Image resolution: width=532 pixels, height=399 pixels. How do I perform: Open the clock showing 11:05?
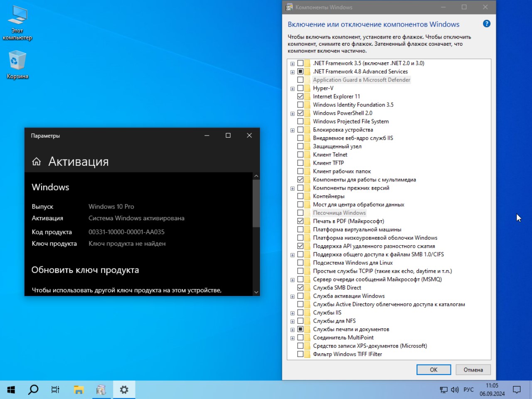pyautogui.click(x=492, y=390)
